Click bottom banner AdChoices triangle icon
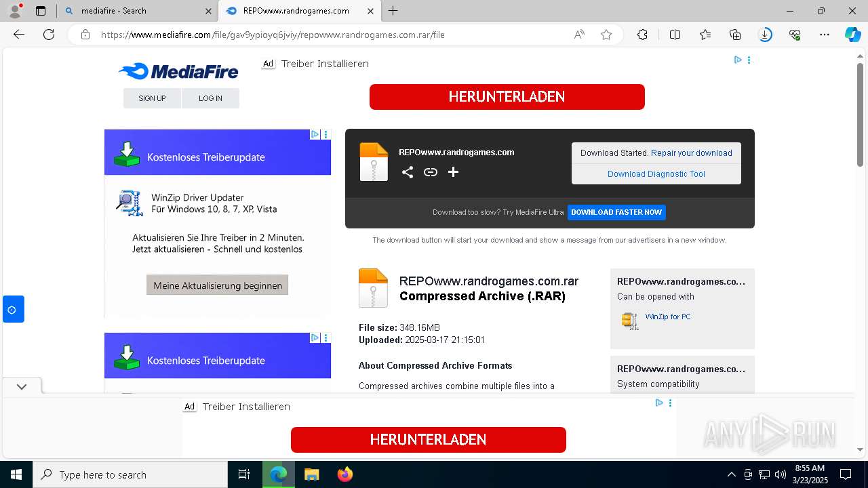The image size is (868, 488). click(659, 403)
